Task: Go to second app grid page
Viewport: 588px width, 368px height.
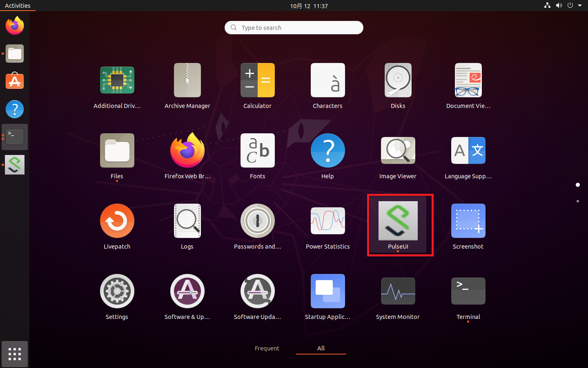Action: (577, 201)
